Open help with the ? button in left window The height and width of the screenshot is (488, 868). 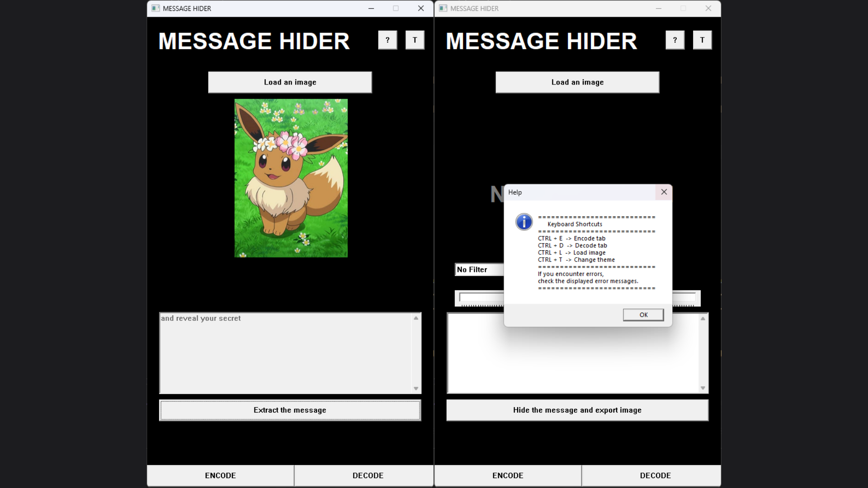(x=387, y=40)
